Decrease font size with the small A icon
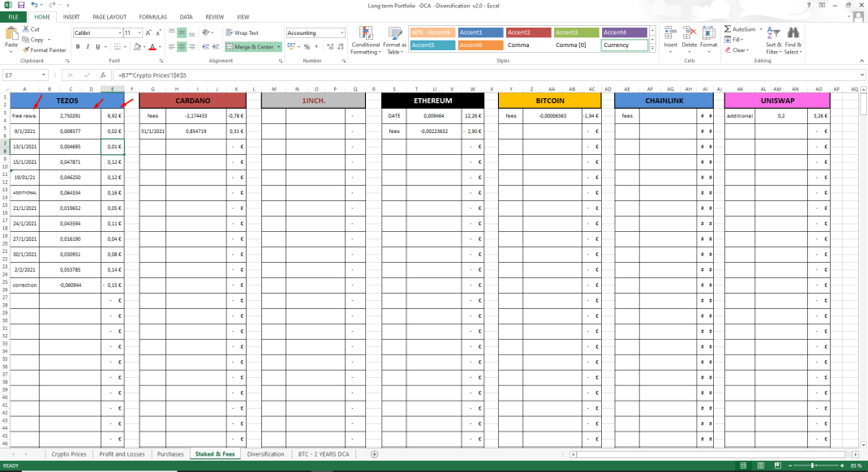868x472 pixels. [x=158, y=32]
